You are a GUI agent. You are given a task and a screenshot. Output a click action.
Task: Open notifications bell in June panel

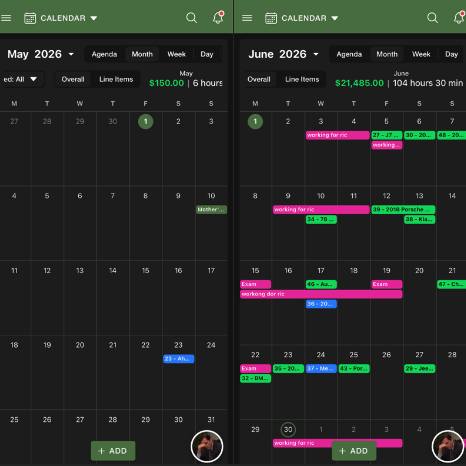coord(459,17)
